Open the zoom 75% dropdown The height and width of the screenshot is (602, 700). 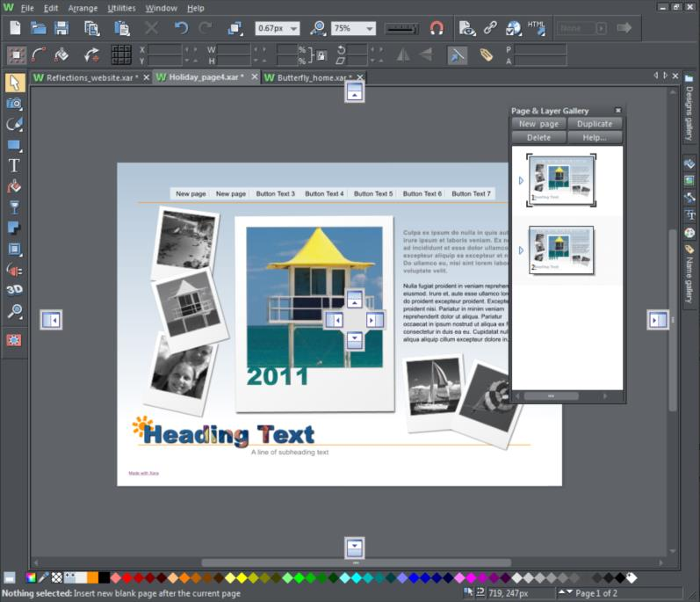tap(370, 29)
